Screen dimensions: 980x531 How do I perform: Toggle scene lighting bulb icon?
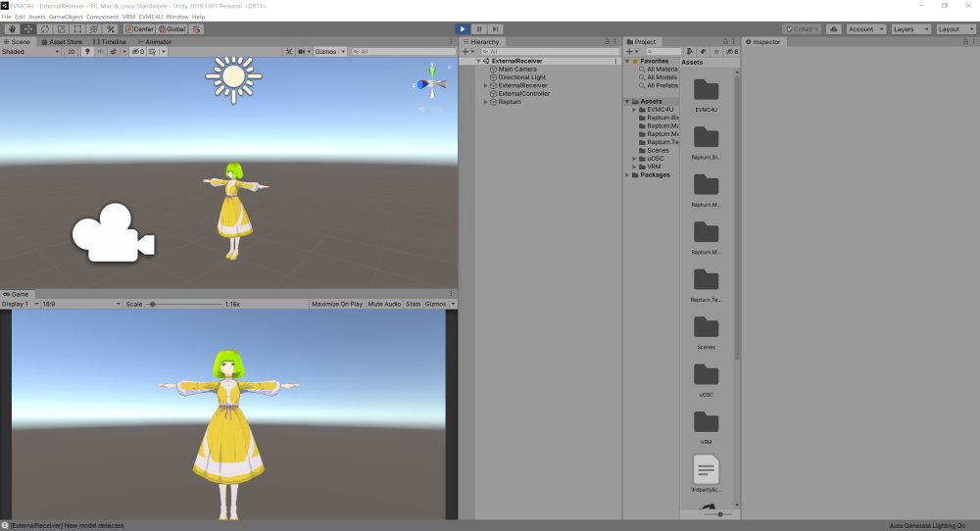(x=87, y=51)
